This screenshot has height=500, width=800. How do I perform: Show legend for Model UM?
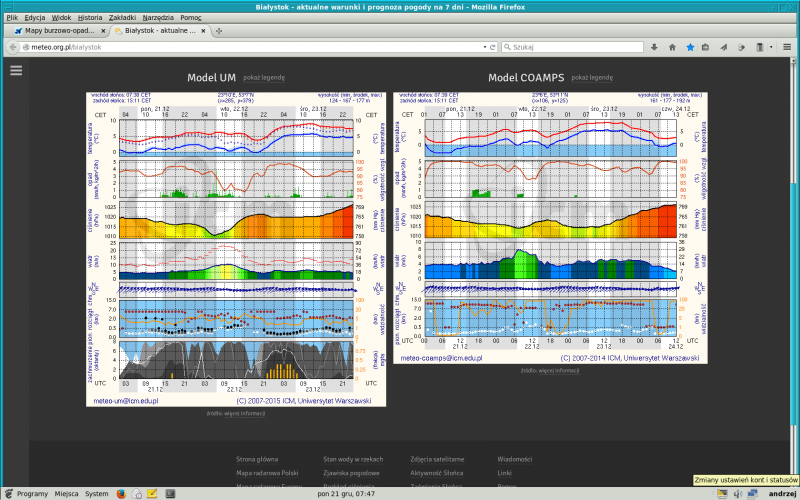tap(263, 77)
